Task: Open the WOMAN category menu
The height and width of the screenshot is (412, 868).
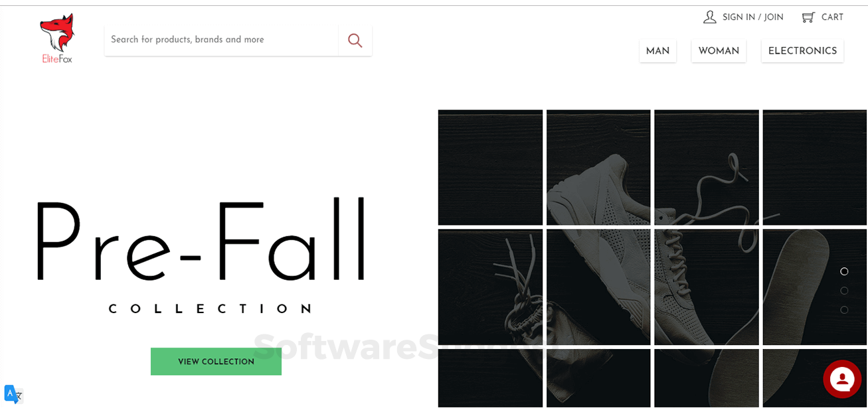Action: pos(719,51)
